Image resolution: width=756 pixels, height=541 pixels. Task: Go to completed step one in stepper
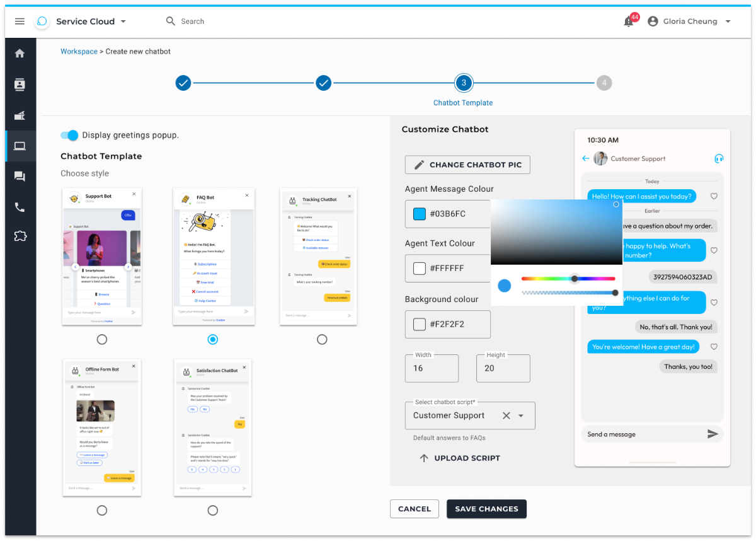pyautogui.click(x=183, y=83)
